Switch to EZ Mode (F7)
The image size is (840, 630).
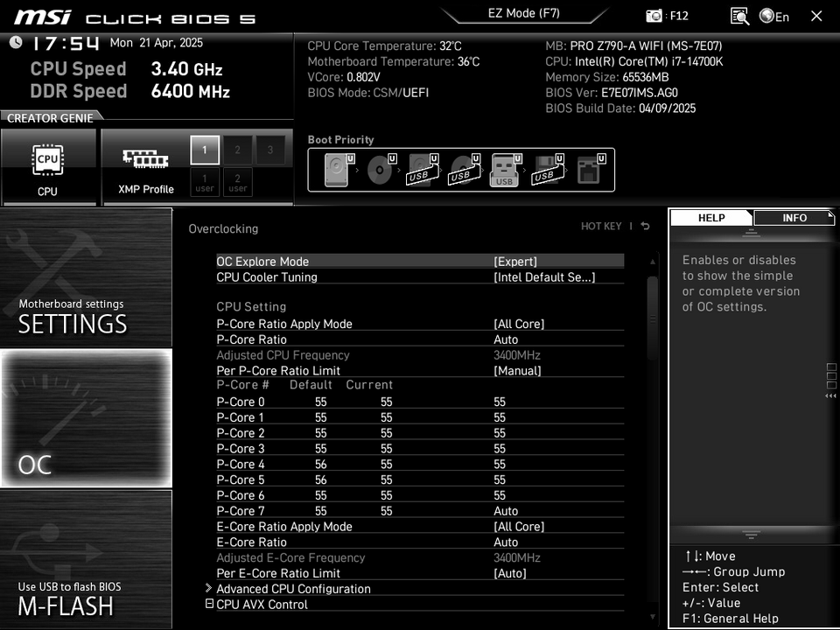[523, 13]
